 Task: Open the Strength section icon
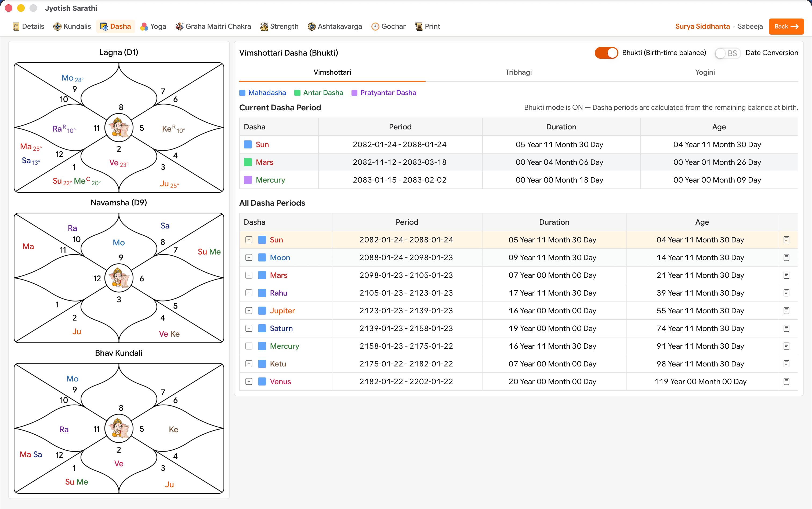[x=264, y=26]
